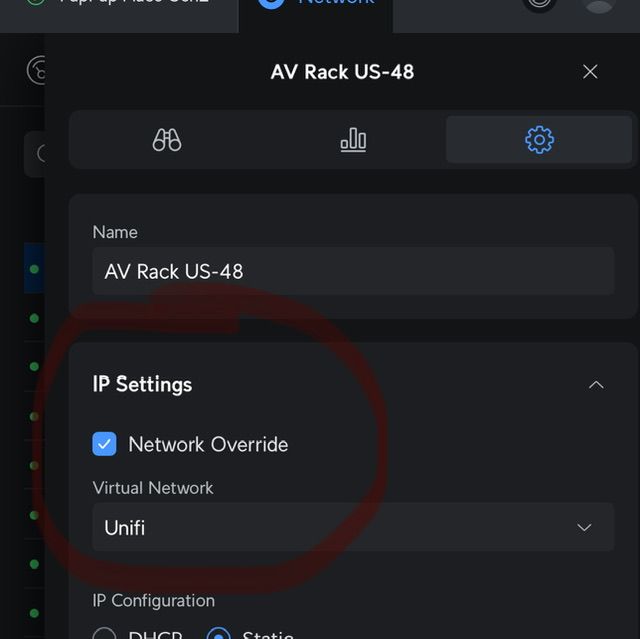This screenshot has width=640, height=639.
Task: Click the IP Settings heading
Action: (142, 384)
